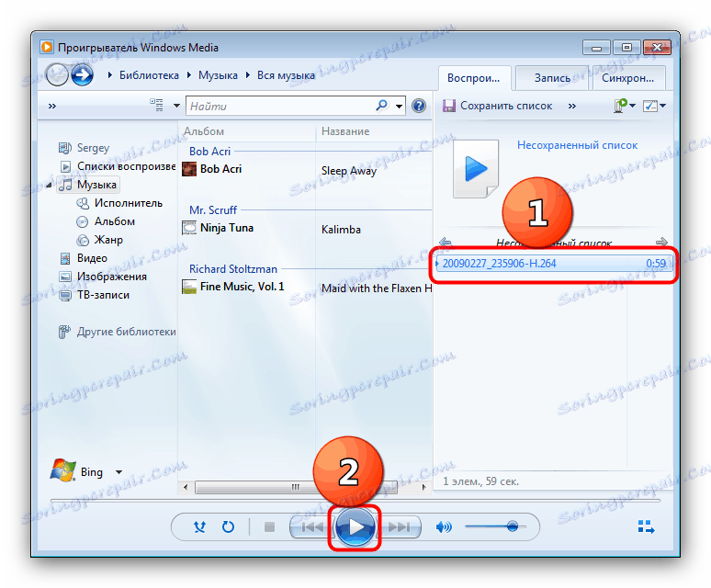711x588 pixels.
Task: Click Библиотека in the breadcrumb
Action: tap(149, 75)
